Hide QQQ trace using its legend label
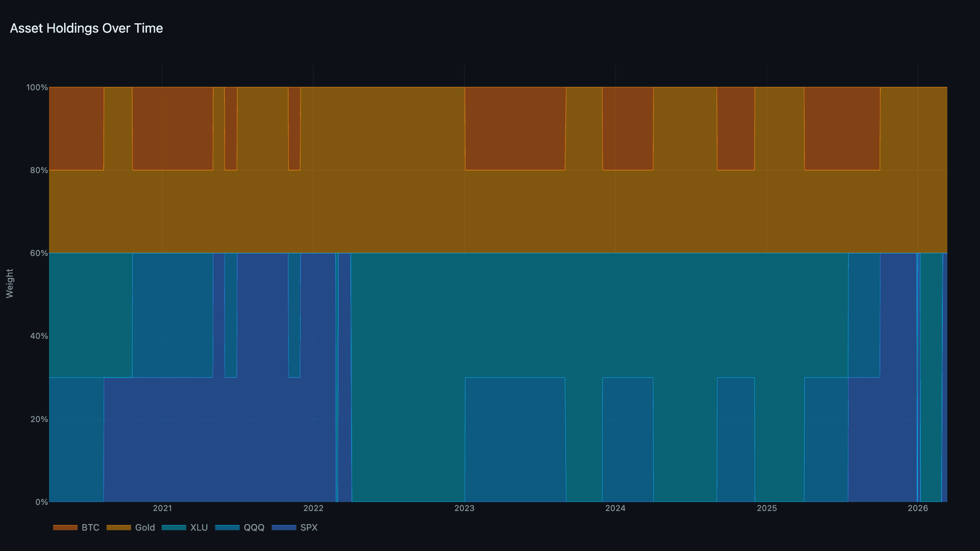The height and width of the screenshot is (551, 980). [x=254, y=527]
